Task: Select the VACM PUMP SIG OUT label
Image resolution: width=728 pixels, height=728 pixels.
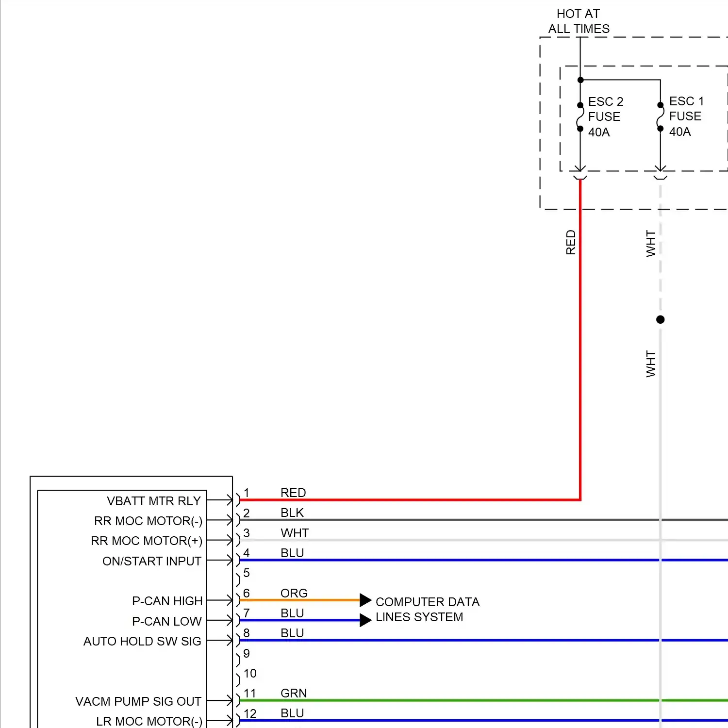Action: pos(138,701)
